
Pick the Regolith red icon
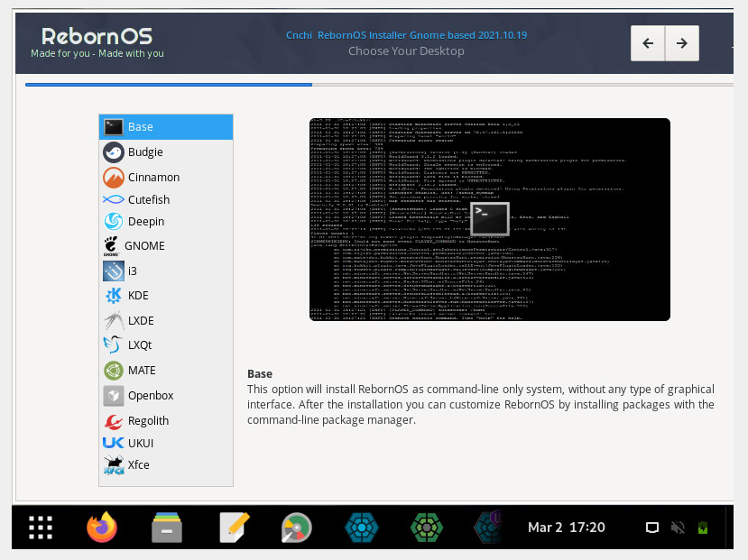coord(114,421)
